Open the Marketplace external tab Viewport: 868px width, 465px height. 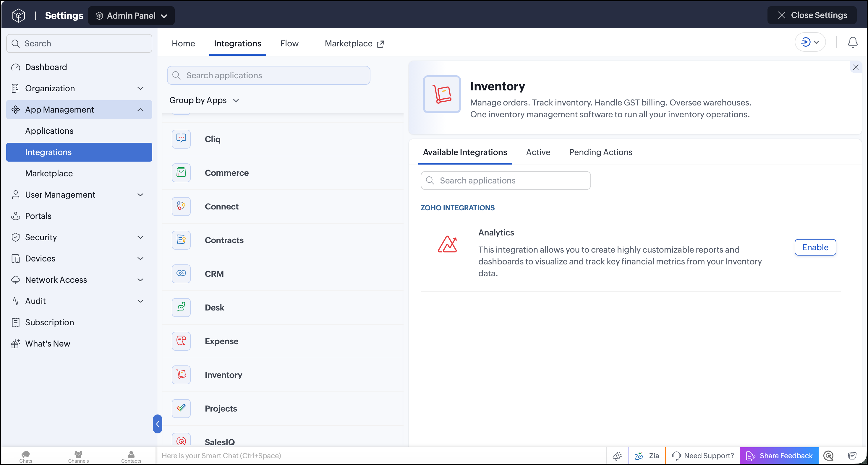(354, 43)
